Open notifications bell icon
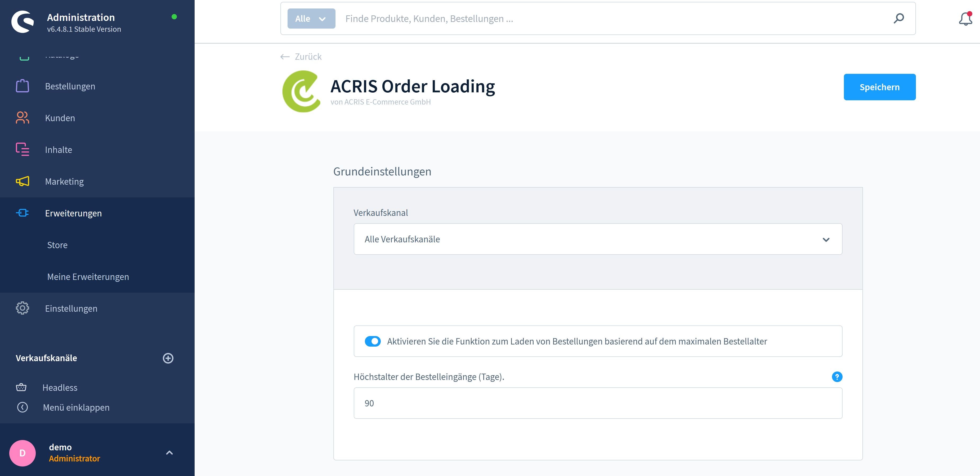This screenshot has width=980, height=476. [x=965, y=19]
